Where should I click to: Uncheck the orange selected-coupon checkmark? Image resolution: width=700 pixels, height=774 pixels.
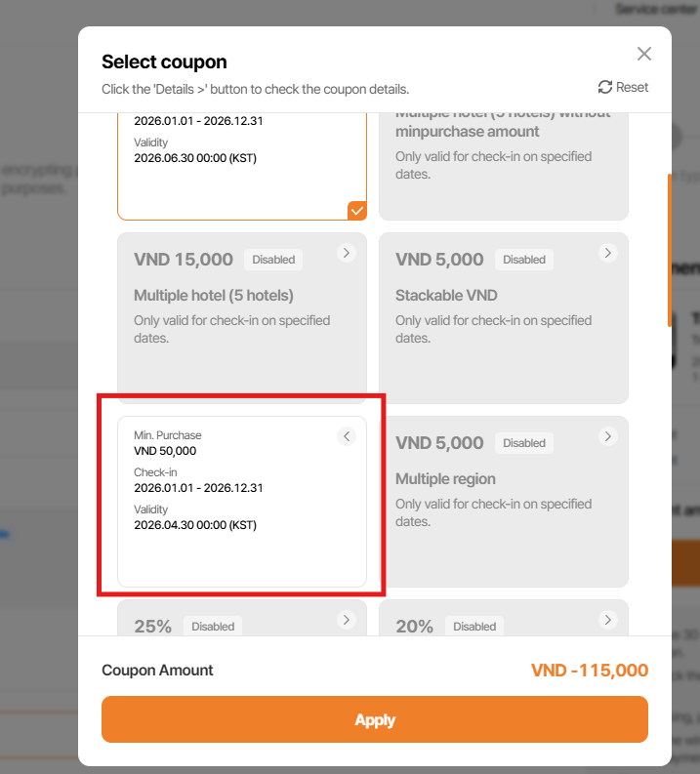tap(356, 210)
